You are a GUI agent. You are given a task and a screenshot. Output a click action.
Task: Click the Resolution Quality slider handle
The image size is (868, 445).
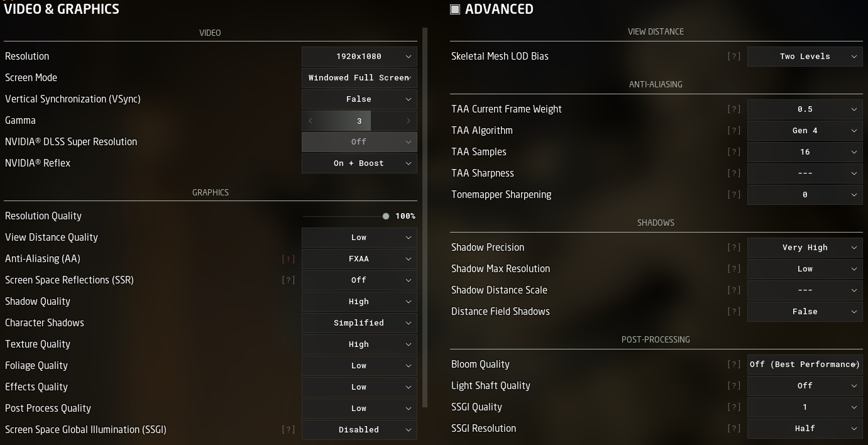pos(386,216)
